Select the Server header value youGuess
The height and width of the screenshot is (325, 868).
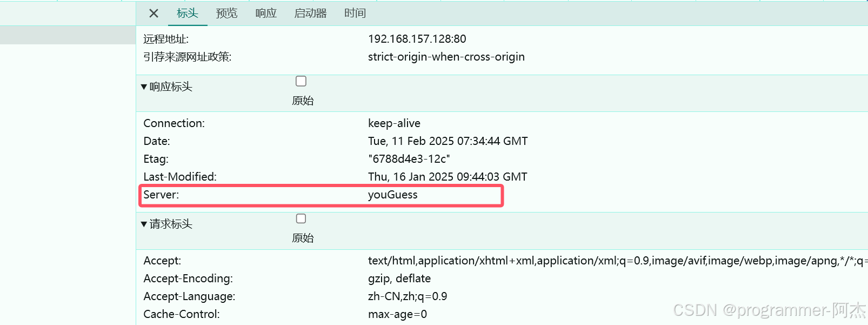point(393,195)
